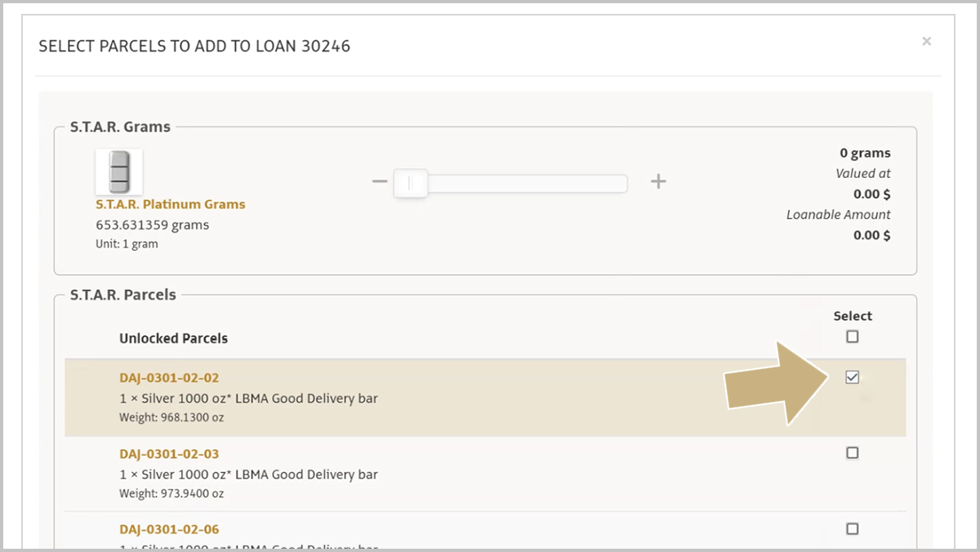Click the 653.631359 grams balance text
Viewport: 980px width, 552px height.
pyautogui.click(x=152, y=225)
